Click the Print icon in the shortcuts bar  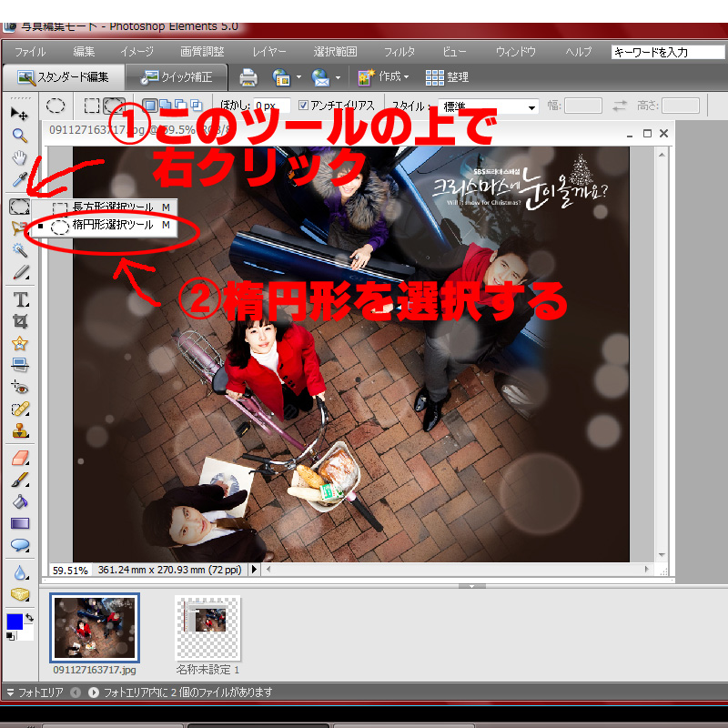click(248, 77)
